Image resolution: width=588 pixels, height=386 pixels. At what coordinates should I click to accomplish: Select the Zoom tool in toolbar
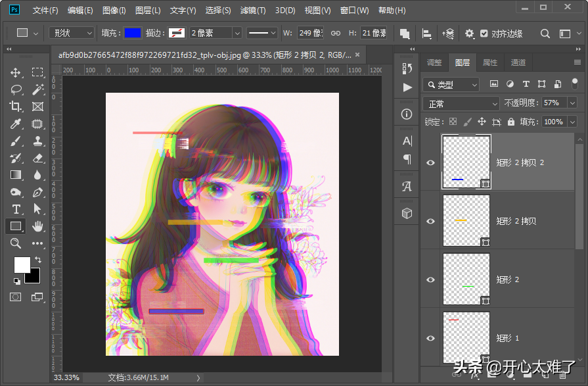tap(16, 243)
